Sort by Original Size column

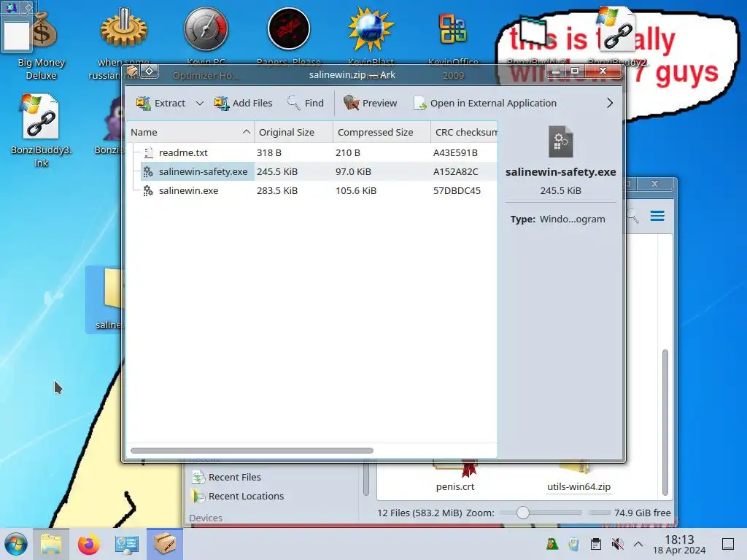293,133
